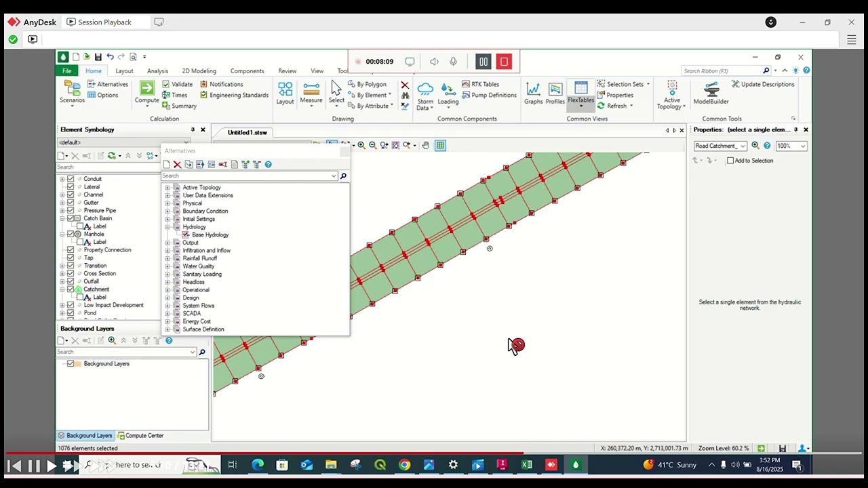This screenshot has height=488, width=868.
Task: Click Zoom In on drawing toolbar
Action: click(x=361, y=145)
